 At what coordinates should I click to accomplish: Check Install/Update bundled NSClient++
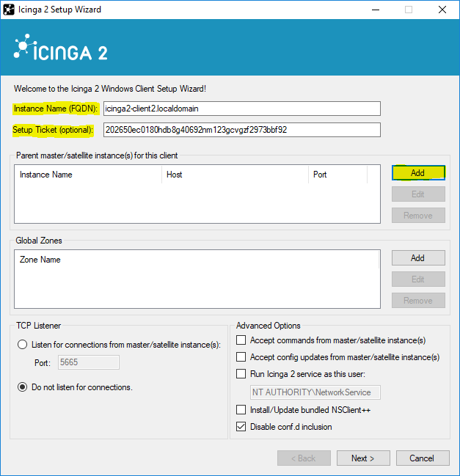point(241,410)
